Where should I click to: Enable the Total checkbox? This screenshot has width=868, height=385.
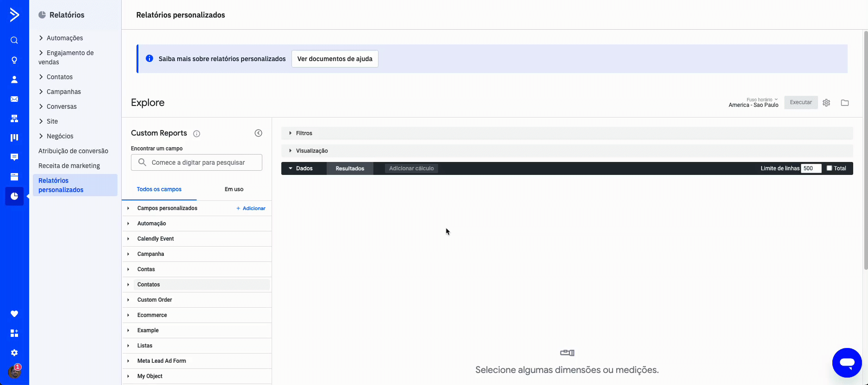tap(829, 168)
